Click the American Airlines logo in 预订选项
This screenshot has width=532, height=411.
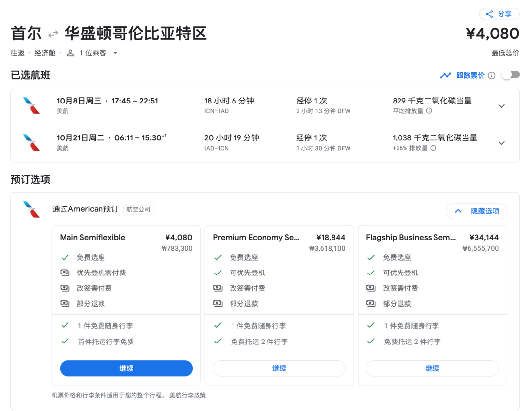pyautogui.click(x=32, y=209)
